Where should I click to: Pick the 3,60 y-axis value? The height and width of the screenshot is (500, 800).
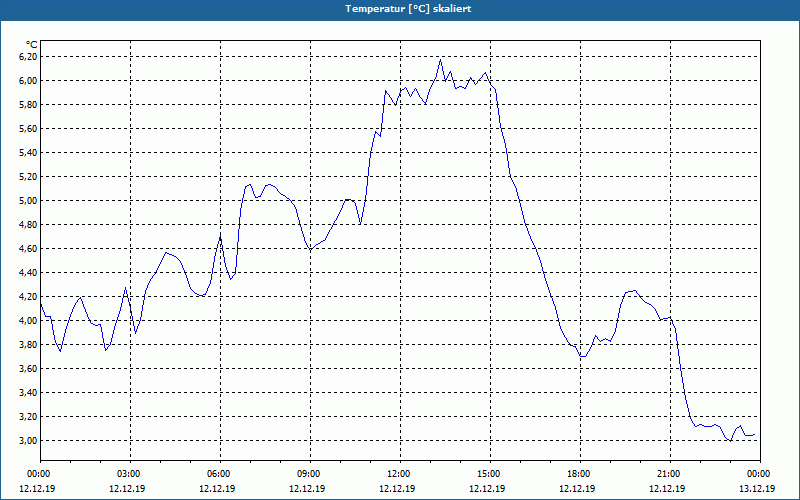click(28, 368)
